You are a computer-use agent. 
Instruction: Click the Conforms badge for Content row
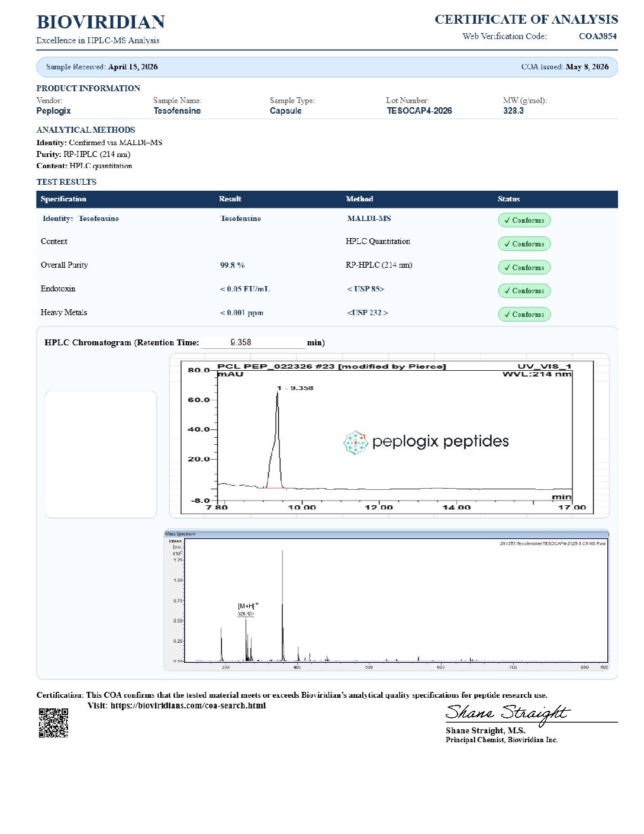[x=524, y=244]
